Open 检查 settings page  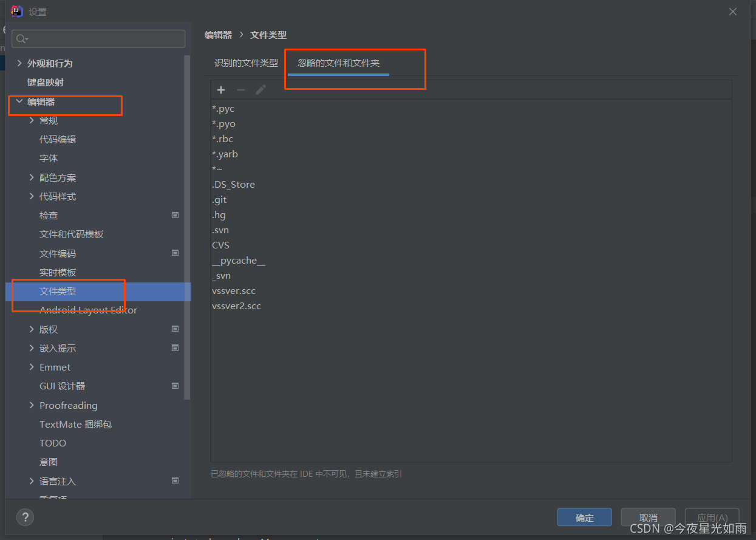pyautogui.click(x=49, y=215)
